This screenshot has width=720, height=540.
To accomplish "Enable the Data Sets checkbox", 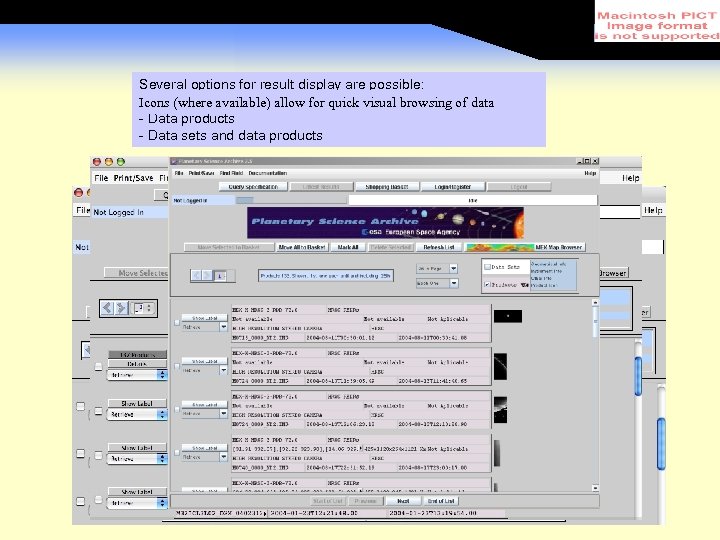I will click(488, 267).
